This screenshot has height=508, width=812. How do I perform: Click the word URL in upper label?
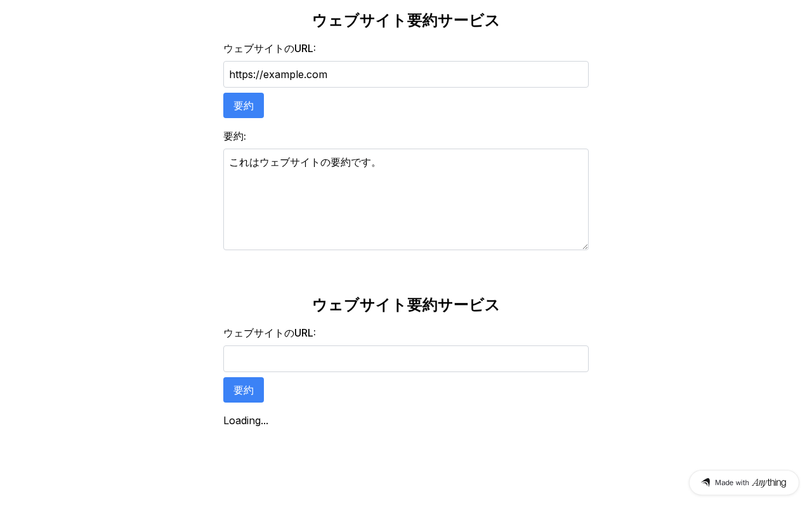tap(303, 49)
